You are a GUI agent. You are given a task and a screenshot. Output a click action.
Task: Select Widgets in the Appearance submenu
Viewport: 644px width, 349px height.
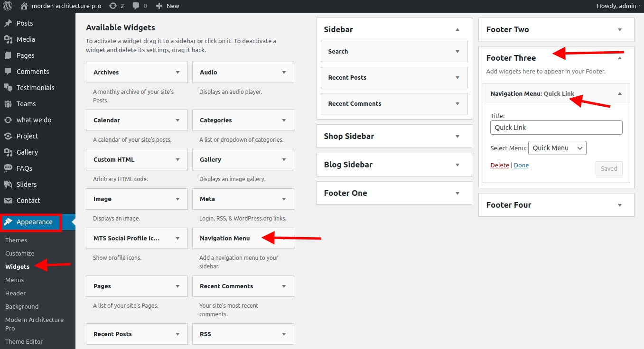[x=17, y=266]
